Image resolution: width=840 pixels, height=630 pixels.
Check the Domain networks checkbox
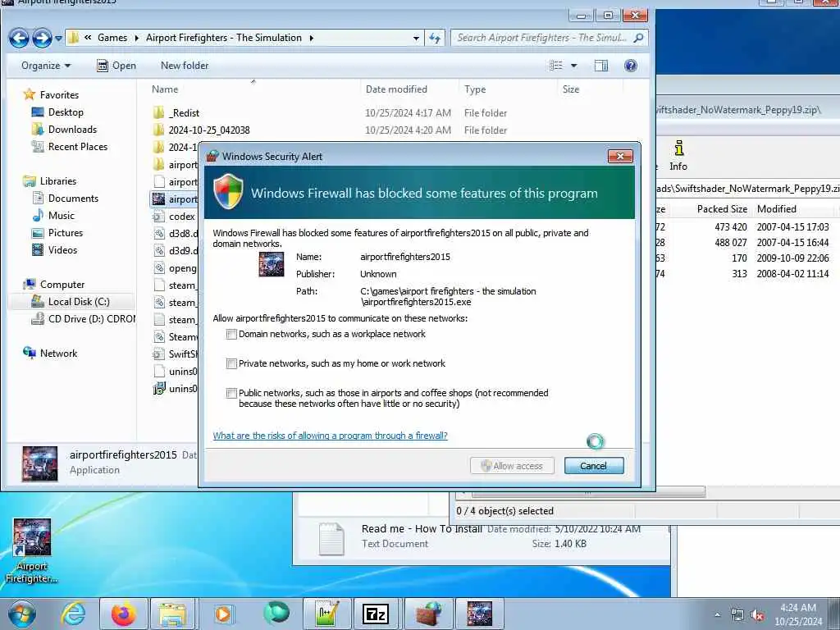(231, 335)
